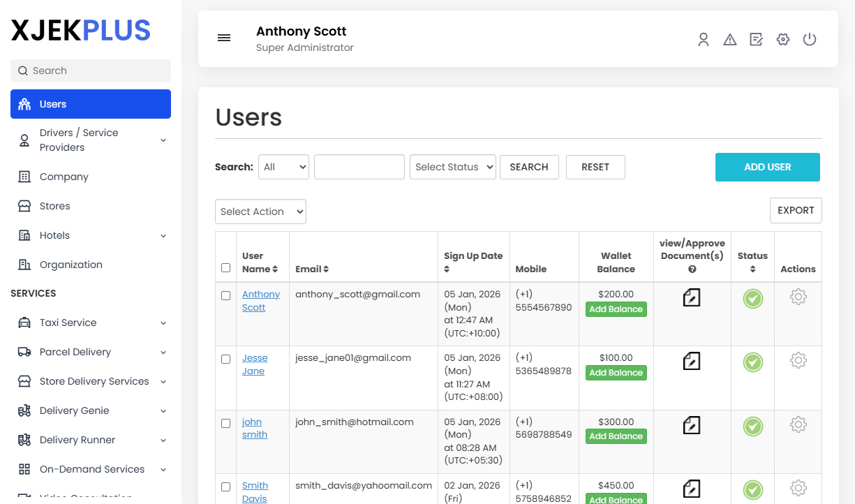Click the power logout icon
The width and height of the screenshot is (855, 504).
pos(810,40)
